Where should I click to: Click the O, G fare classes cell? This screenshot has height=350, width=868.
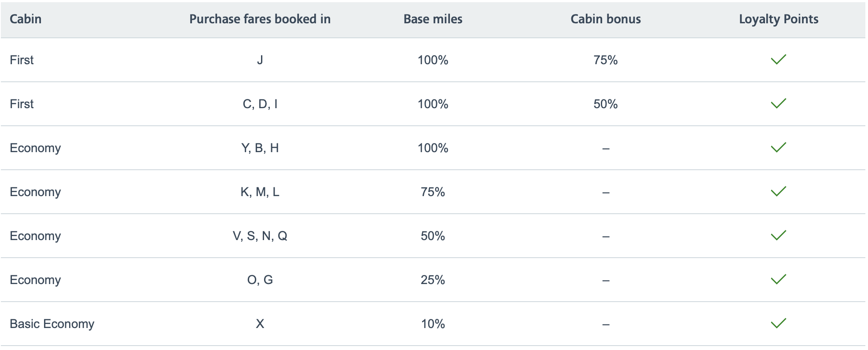coord(260,280)
